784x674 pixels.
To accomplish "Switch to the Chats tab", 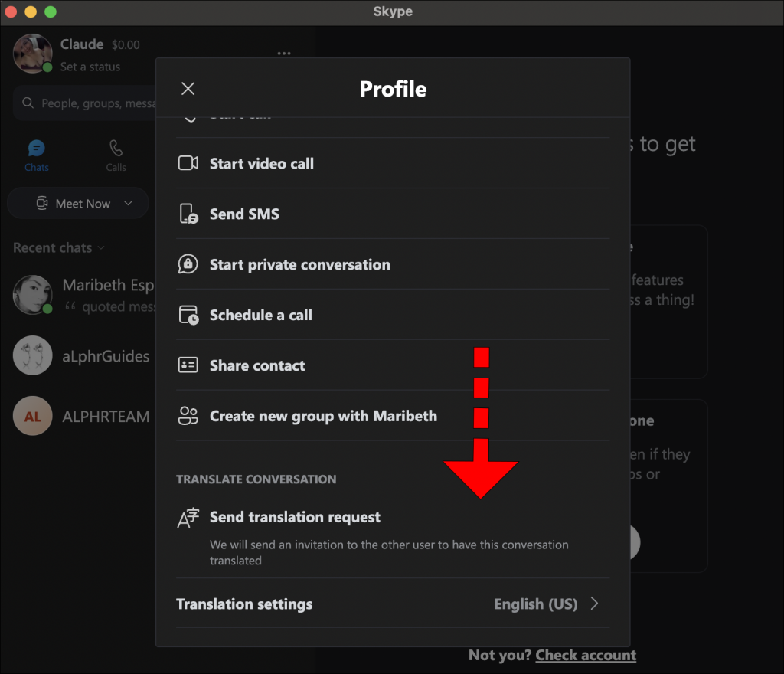I will point(36,153).
